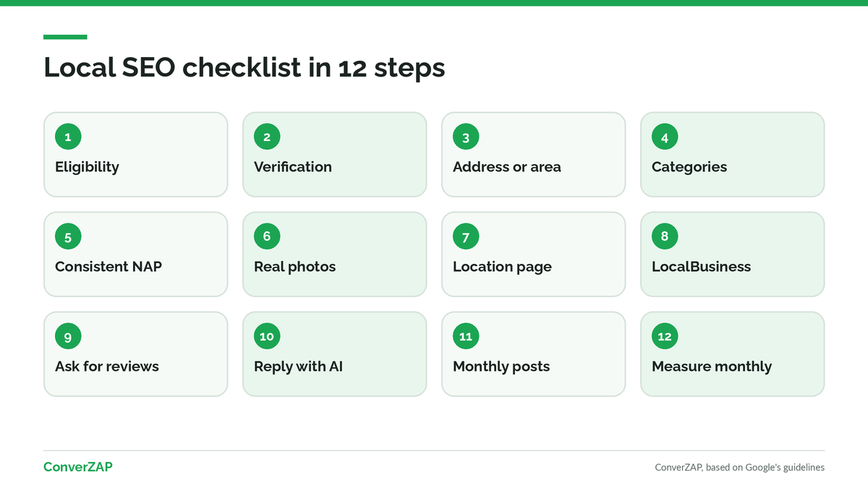Select the "Address or area" label
The width and height of the screenshot is (868, 488).
pyautogui.click(x=507, y=167)
